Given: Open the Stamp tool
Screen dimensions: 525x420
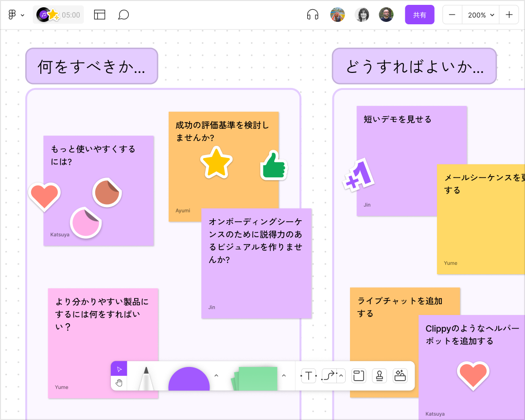Looking at the screenshot, I should coord(379,375).
